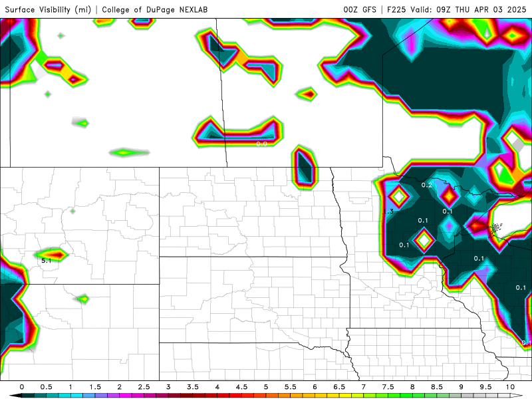Click the black left arrow end of the color bar

[x=15, y=396]
